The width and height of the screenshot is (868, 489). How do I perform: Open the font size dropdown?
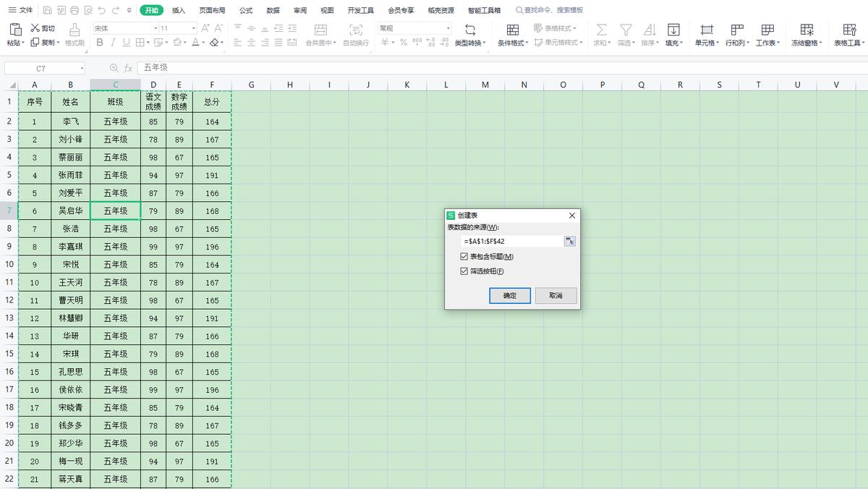(x=193, y=28)
